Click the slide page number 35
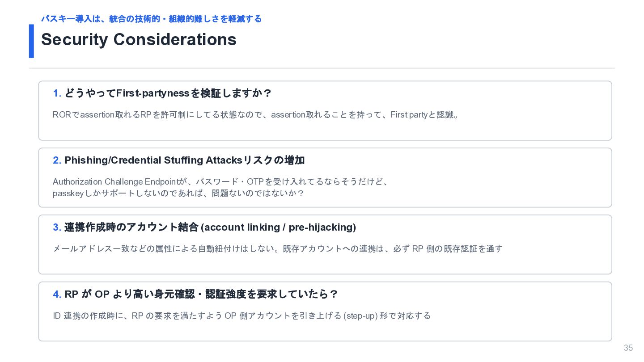The height and width of the screenshot is (362, 644). (628, 348)
